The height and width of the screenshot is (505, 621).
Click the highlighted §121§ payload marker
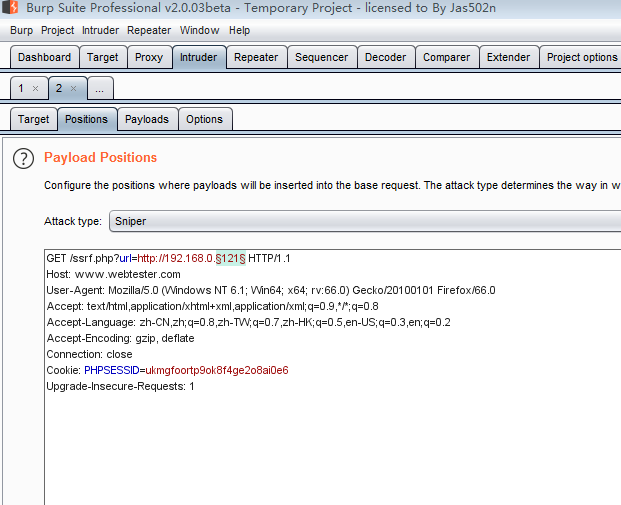(230, 258)
